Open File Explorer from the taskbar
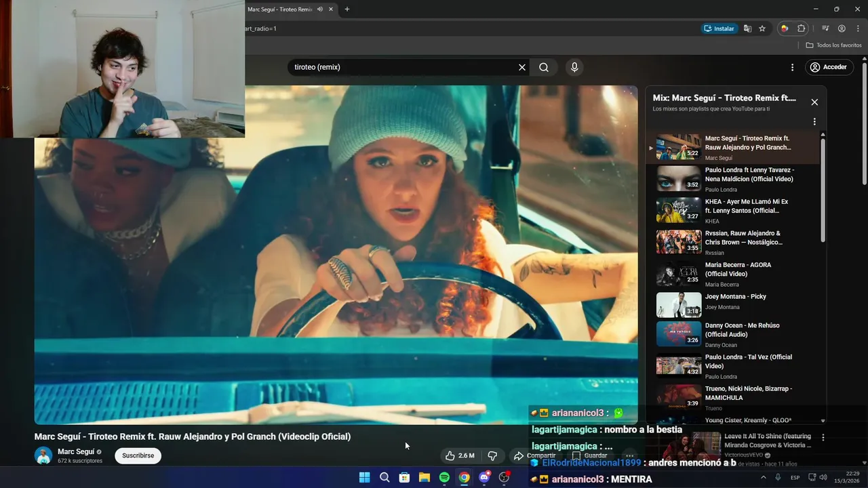 pos(425,477)
